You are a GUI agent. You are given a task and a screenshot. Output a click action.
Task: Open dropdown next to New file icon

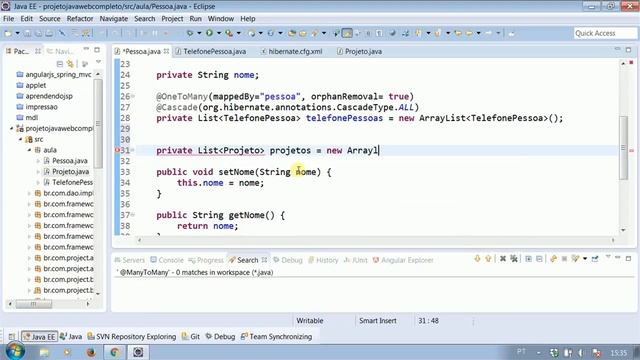click(x=18, y=33)
